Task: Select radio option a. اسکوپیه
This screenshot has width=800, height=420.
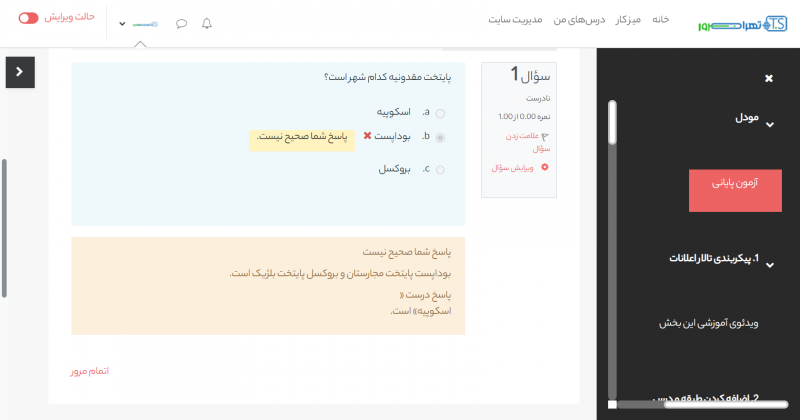Action: [x=440, y=114]
